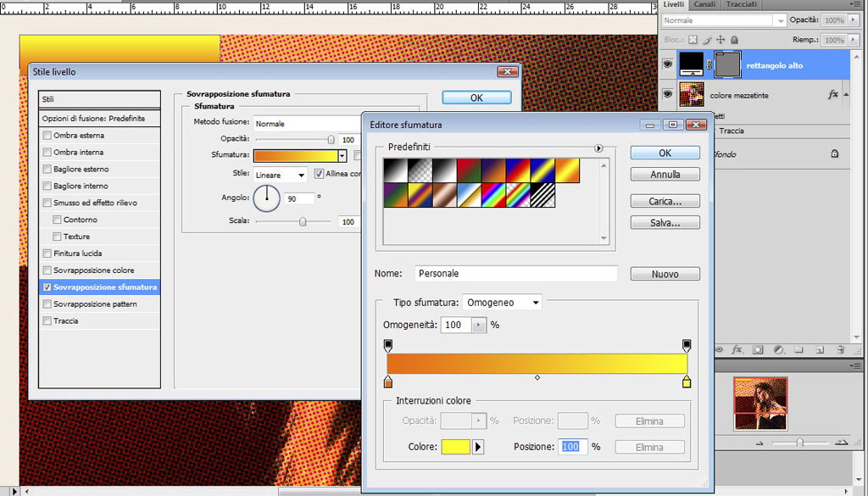The height and width of the screenshot is (496, 868).
Task: Click the new adjustment layer icon
Action: (x=777, y=349)
